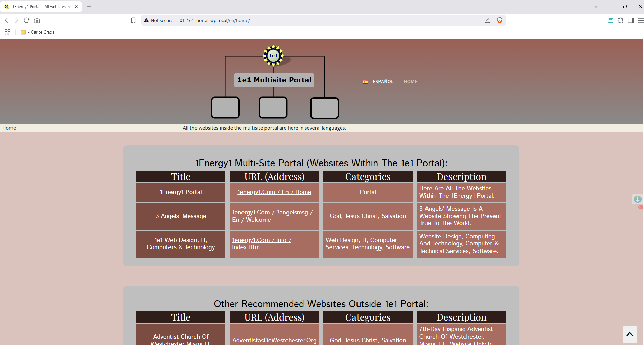644x345 pixels.
Task: Click the 'Portal' category cell
Action: pyautogui.click(x=368, y=192)
